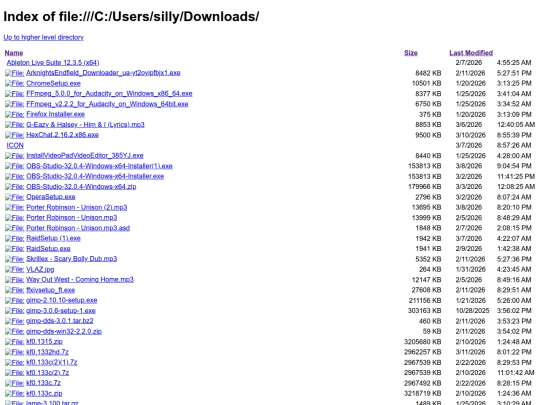Viewport: 540px width, 405px height.
Task: Click the page heading Index of Downloads
Action: point(131,17)
